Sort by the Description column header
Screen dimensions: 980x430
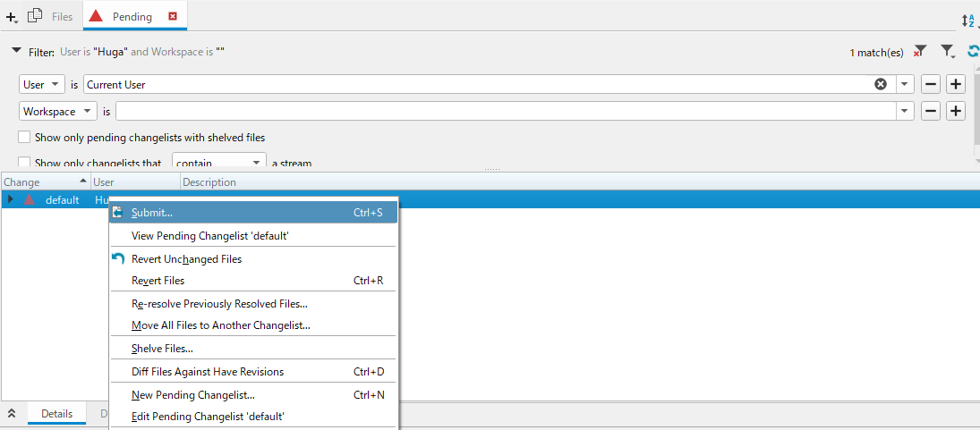pyautogui.click(x=579, y=182)
